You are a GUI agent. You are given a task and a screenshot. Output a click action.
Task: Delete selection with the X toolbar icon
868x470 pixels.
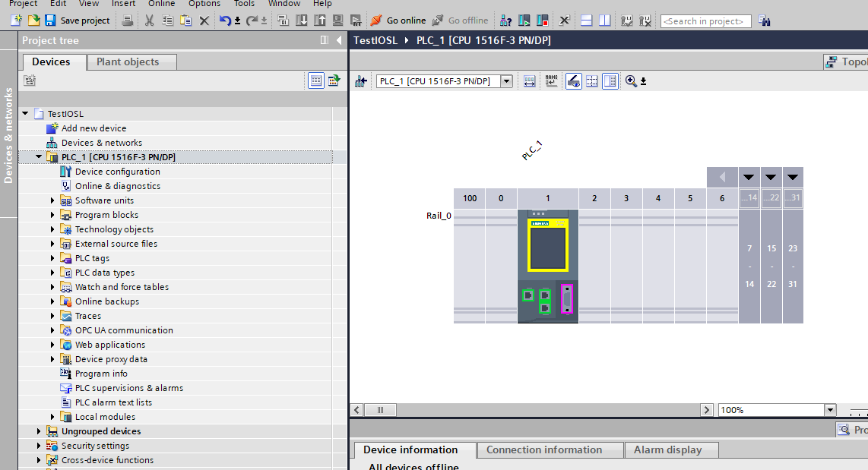coord(204,21)
